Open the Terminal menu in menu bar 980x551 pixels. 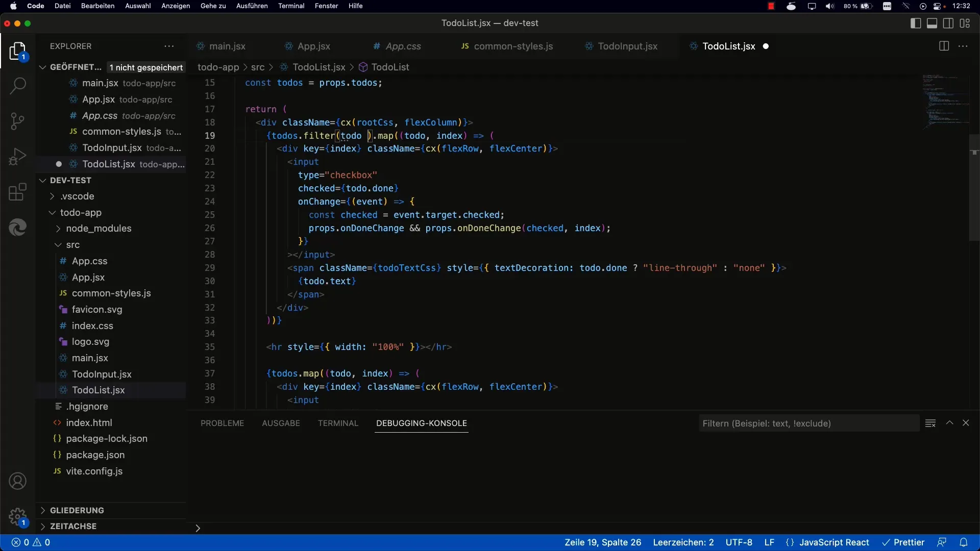[291, 6]
